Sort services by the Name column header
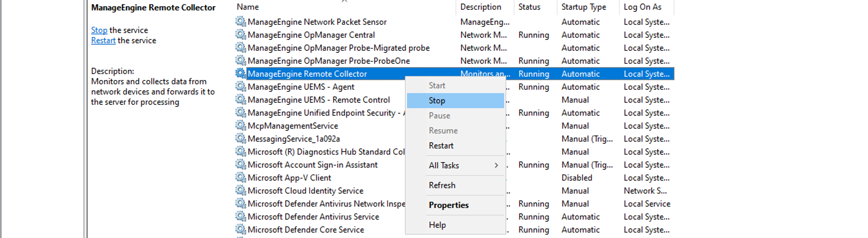 (x=248, y=7)
